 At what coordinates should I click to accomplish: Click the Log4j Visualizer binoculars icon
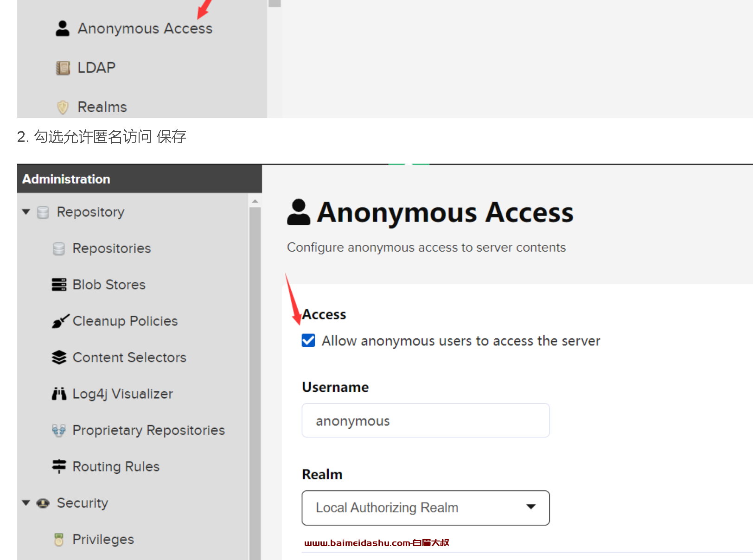coord(59,394)
